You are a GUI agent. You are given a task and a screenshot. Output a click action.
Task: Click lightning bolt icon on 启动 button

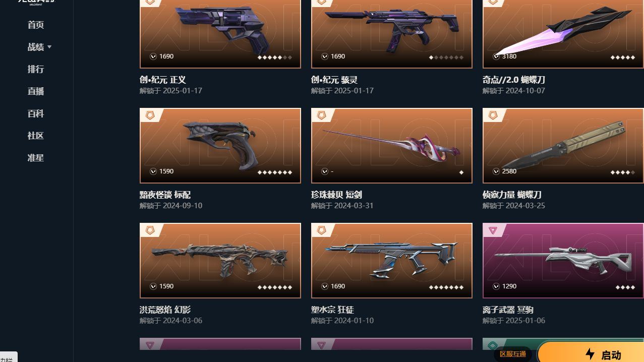point(590,354)
